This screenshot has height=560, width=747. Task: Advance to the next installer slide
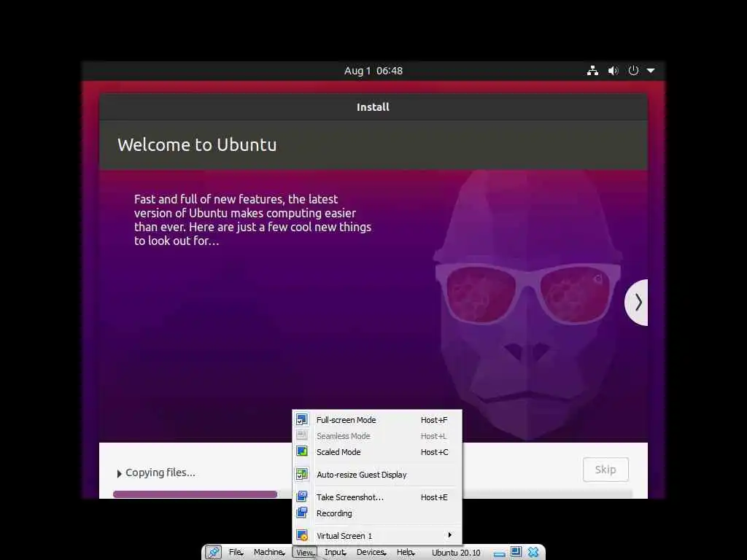pos(637,303)
